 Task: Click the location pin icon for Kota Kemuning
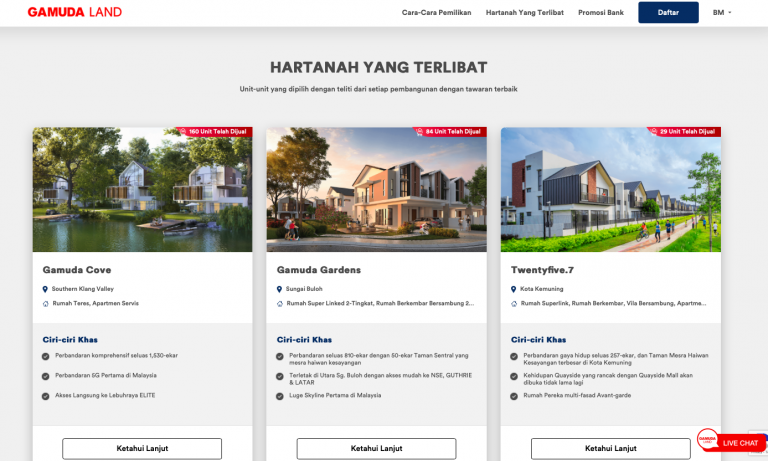tap(514, 289)
